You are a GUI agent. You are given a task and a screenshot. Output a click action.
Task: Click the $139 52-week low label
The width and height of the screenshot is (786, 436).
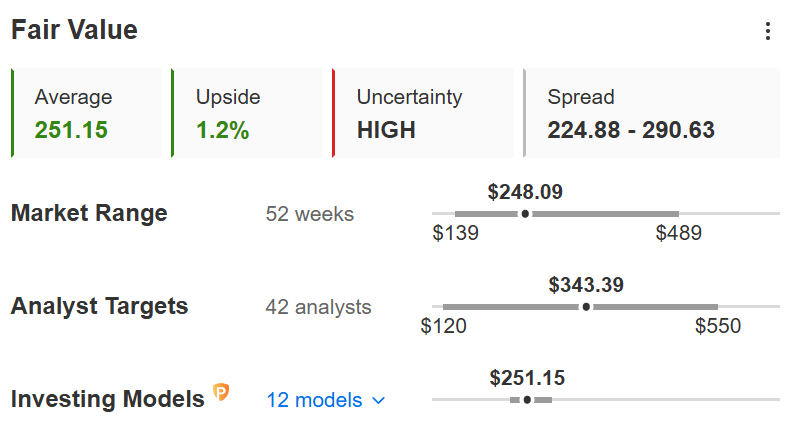(455, 233)
